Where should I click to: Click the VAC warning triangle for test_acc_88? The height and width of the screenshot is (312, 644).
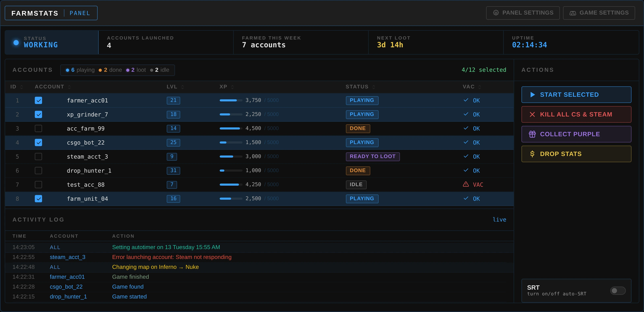click(466, 184)
